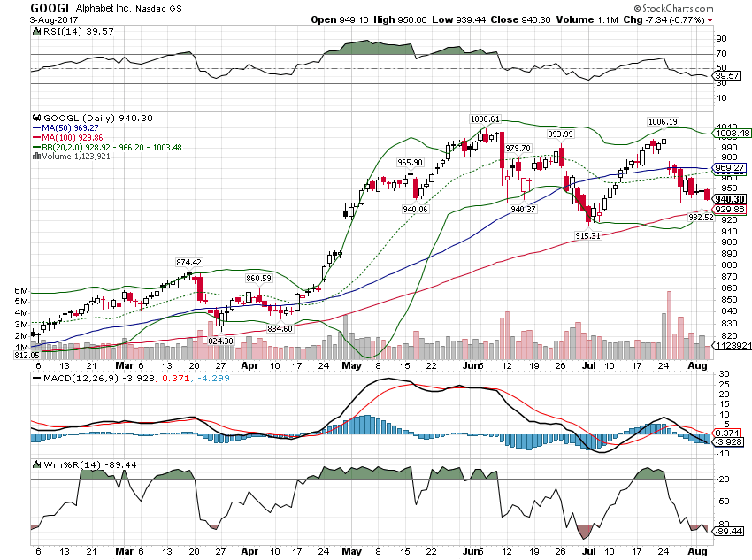
Task: Click the 6M volume scale label
Action: (21, 290)
